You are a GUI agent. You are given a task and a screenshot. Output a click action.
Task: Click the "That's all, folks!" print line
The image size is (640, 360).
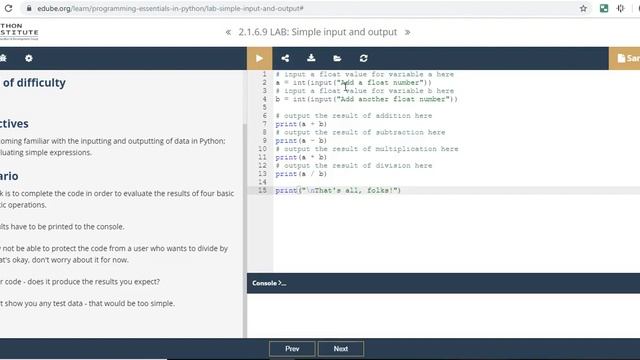(x=338, y=190)
